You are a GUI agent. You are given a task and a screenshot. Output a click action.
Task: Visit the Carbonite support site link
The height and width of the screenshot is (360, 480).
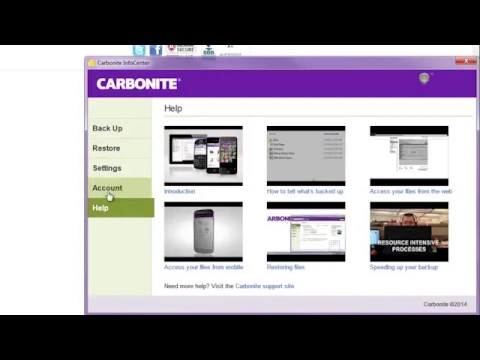click(x=265, y=286)
